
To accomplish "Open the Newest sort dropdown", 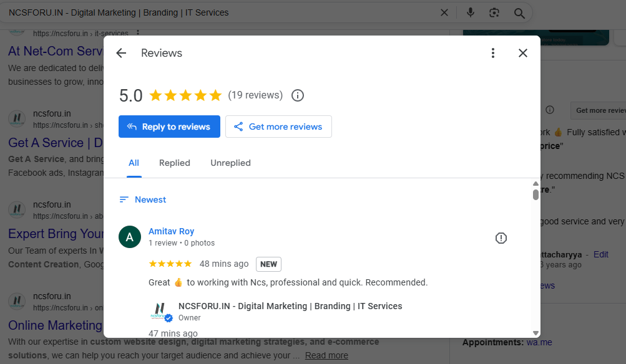I will (142, 199).
